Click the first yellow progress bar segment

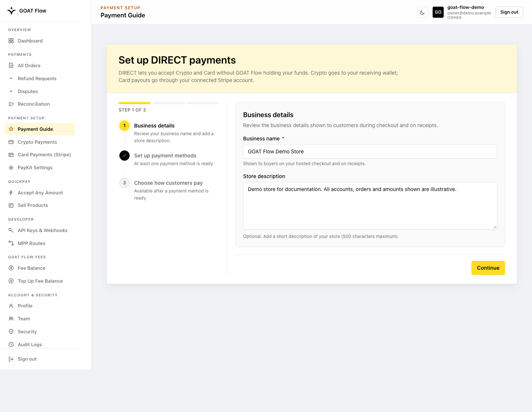tap(134, 103)
